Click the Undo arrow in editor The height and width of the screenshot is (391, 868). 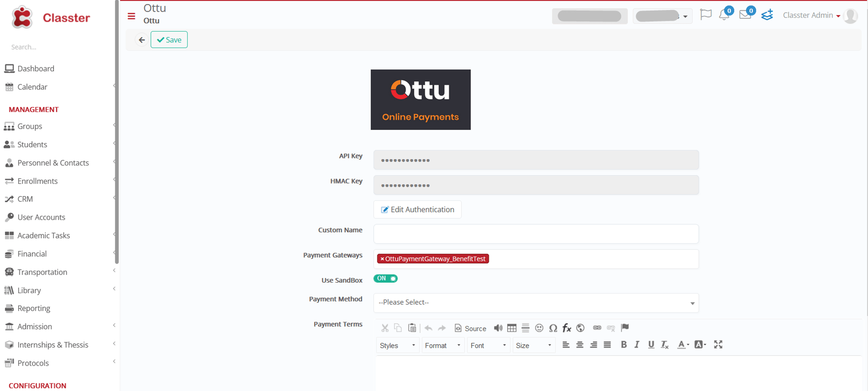(x=428, y=328)
